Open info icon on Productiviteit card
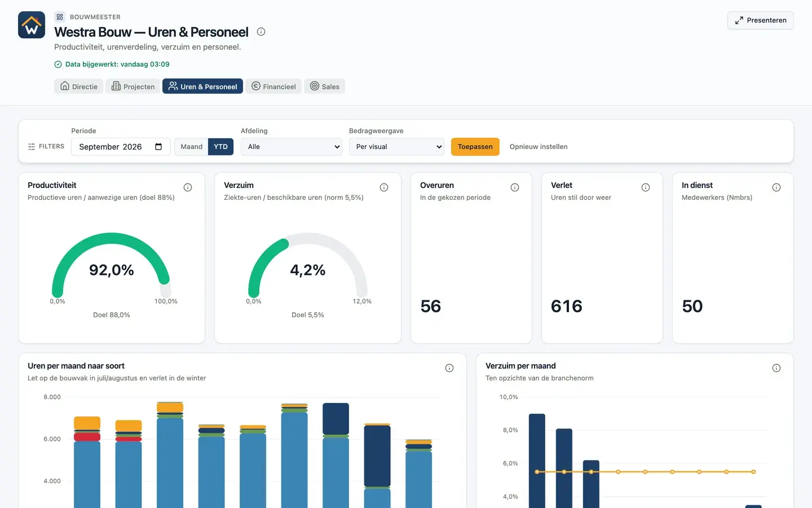The image size is (812, 508). 188,187
